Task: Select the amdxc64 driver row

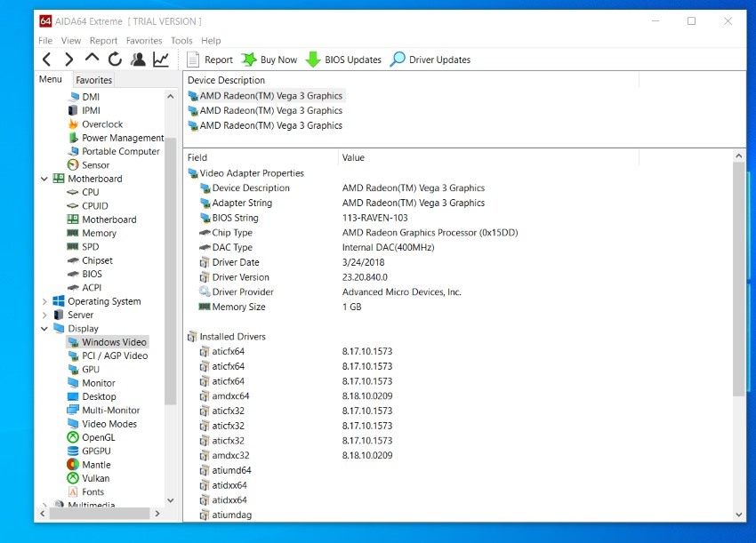Action: pyautogui.click(x=458, y=396)
